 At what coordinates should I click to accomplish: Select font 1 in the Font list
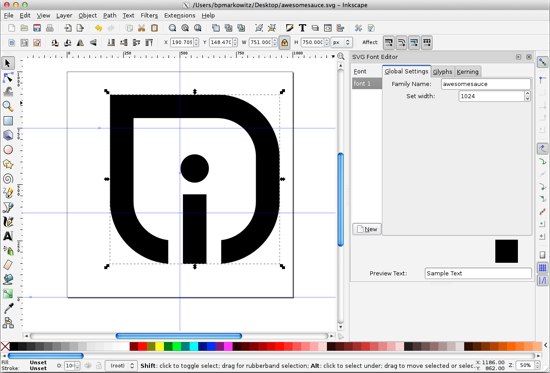pos(367,84)
